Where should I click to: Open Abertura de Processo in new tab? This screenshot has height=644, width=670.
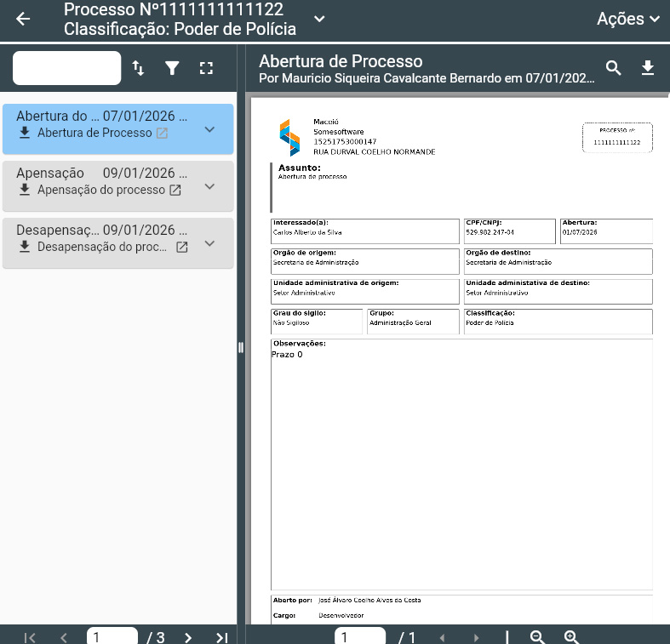(162, 134)
